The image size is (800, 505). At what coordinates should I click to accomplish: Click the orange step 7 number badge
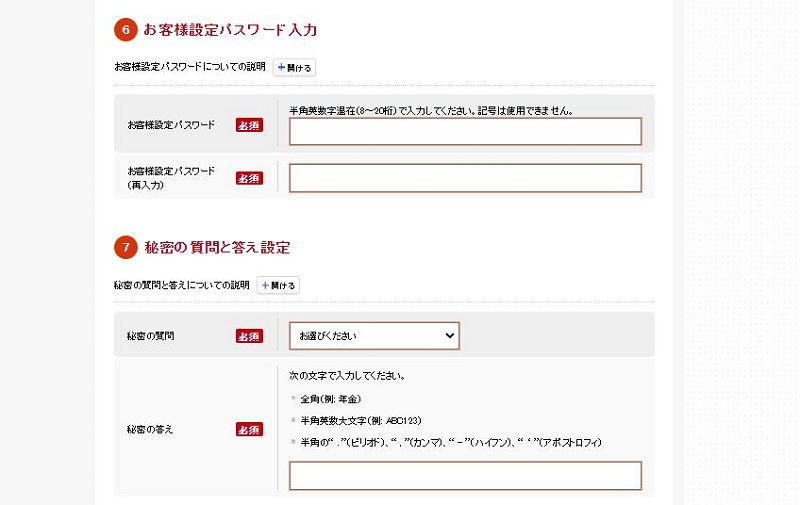point(125,247)
